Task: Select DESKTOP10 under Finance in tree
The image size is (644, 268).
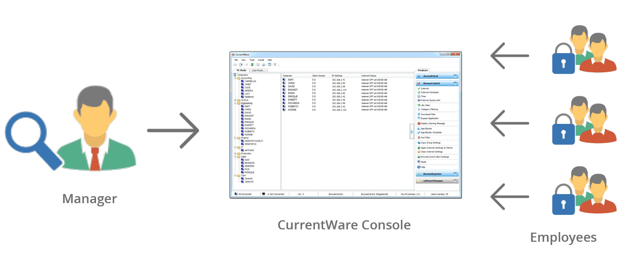Action: [x=250, y=144]
